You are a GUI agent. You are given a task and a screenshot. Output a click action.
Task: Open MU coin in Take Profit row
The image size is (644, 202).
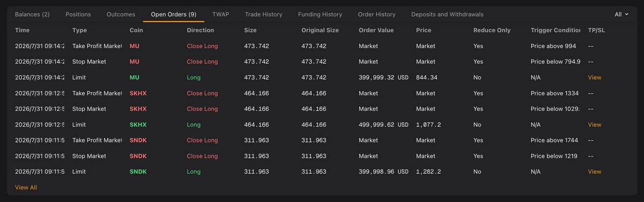[134, 46]
